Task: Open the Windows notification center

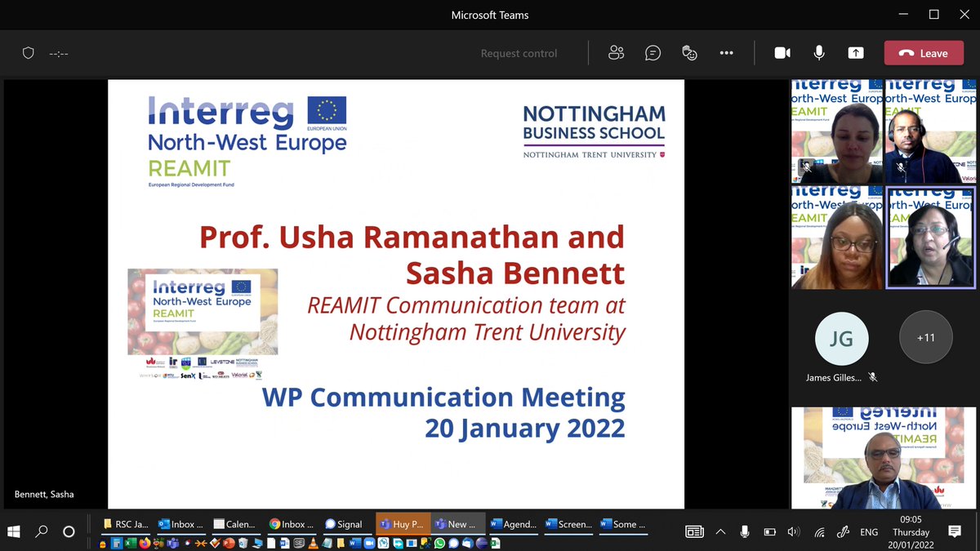Action: pos(954,531)
